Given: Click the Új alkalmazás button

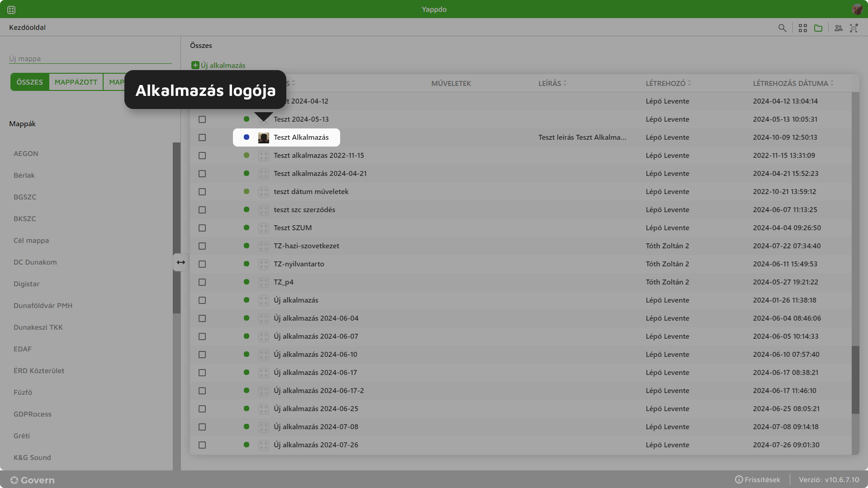Looking at the screenshot, I should 218,65.
